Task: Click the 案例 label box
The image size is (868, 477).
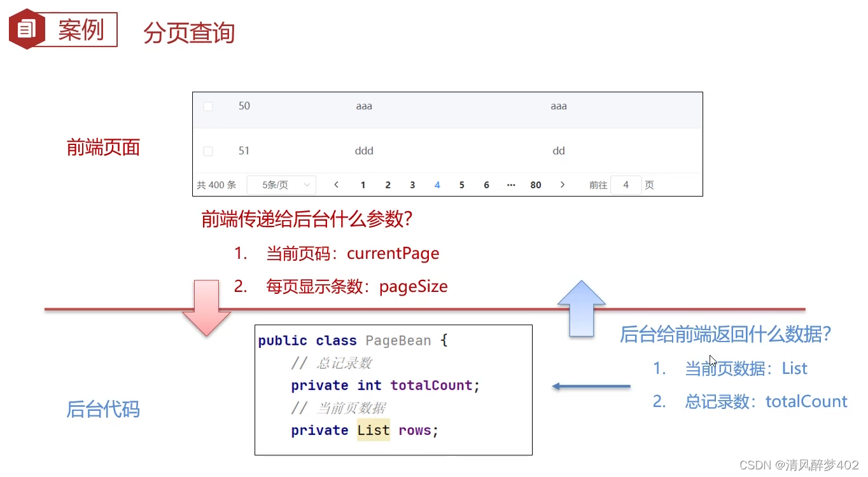Action: pos(80,29)
